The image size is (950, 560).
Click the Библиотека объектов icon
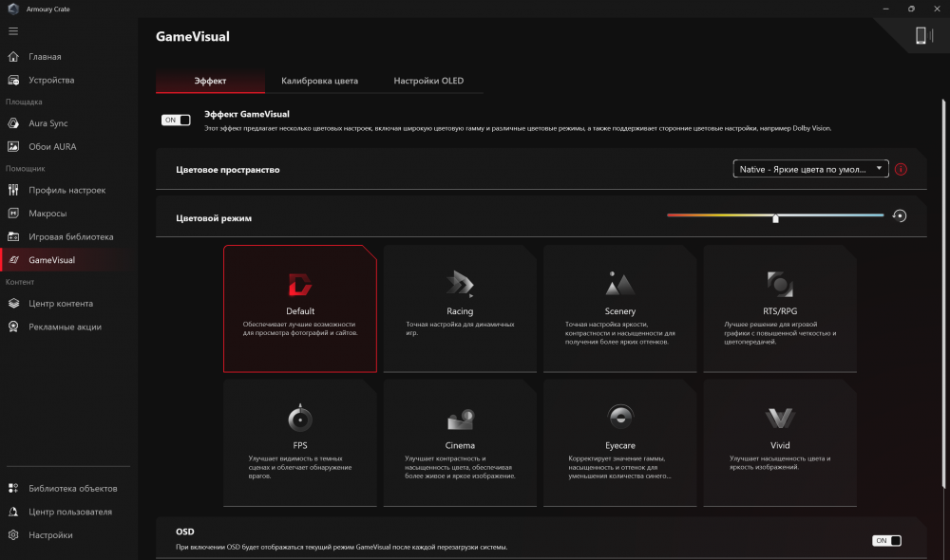point(13,488)
